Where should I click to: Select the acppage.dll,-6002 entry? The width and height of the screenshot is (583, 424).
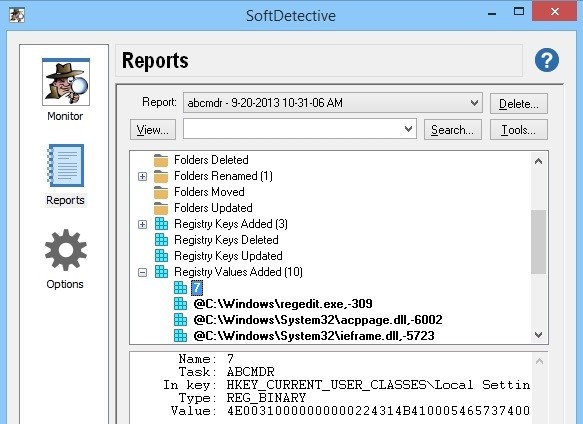[x=318, y=320]
